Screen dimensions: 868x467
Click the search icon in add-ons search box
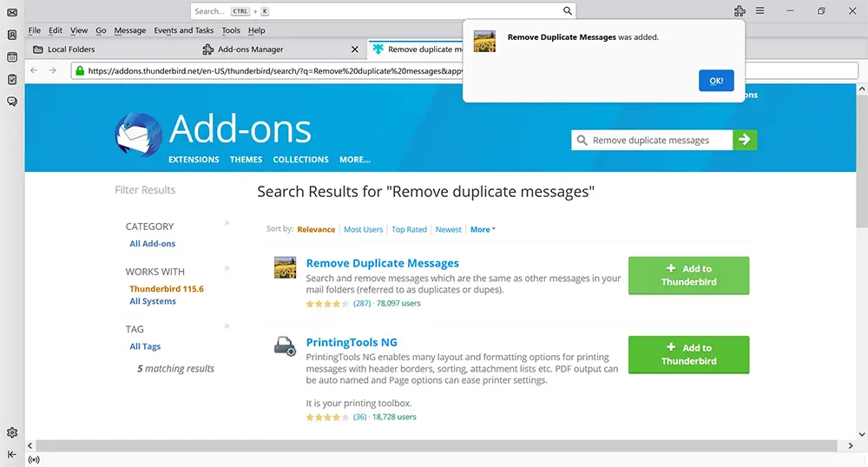tap(582, 141)
